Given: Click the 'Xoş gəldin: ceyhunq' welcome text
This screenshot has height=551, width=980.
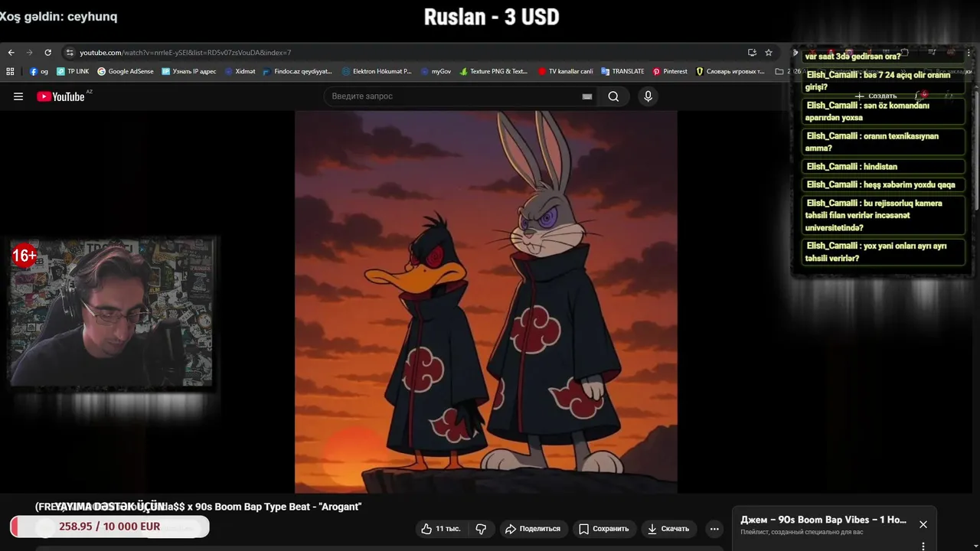Looking at the screenshot, I should click(x=59, y=16).
